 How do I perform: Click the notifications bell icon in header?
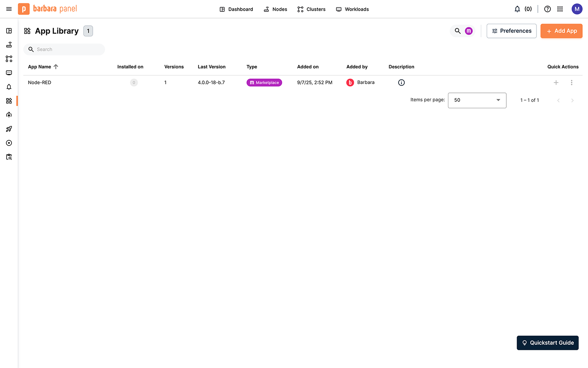coord(517,9)
